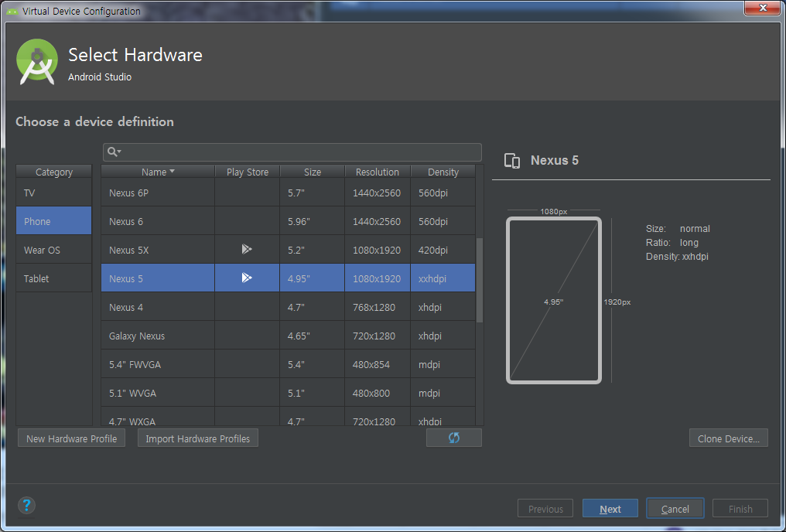This screenshot has height=532, width=786.
Task: Select the Nexus 6 row
Action: pos(289,221)
